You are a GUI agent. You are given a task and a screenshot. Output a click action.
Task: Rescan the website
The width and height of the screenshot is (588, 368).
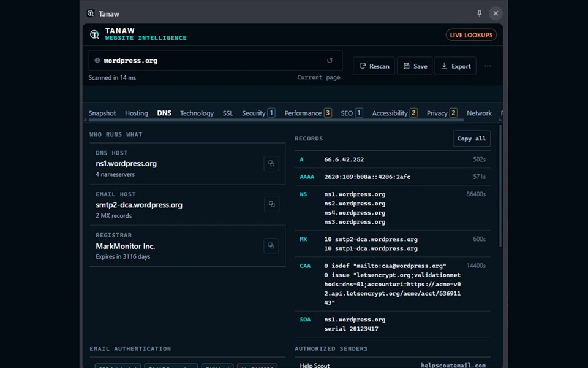(374, 66)
